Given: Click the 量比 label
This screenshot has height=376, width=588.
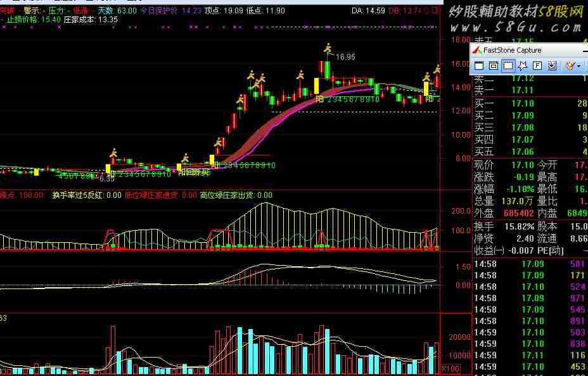Looking at the screenshot, I should [547, 201].
